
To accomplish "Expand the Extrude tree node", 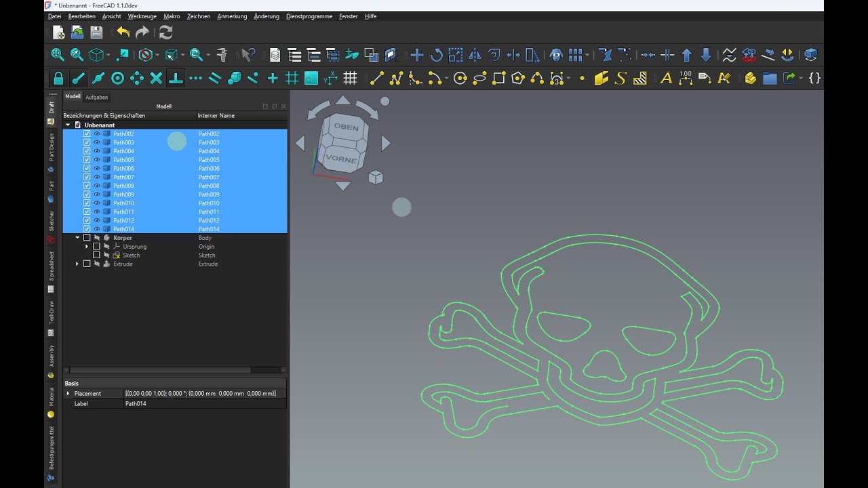I will click(x=77, y=264).
